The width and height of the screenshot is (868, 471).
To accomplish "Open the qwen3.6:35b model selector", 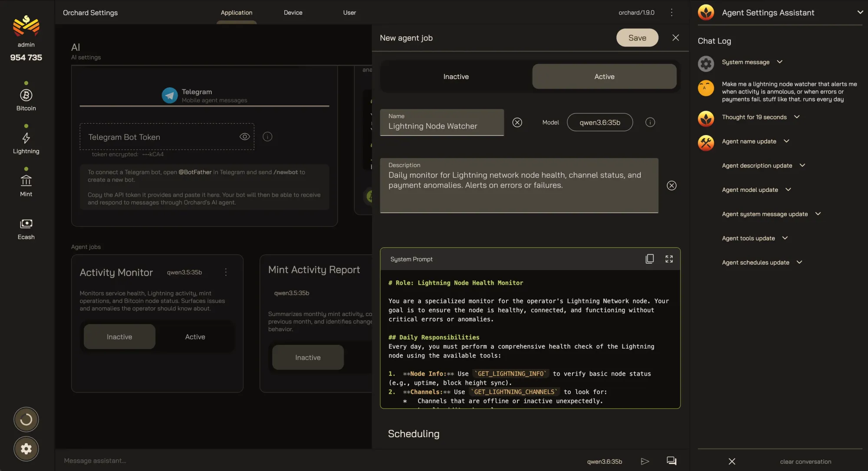I will 600,122.
